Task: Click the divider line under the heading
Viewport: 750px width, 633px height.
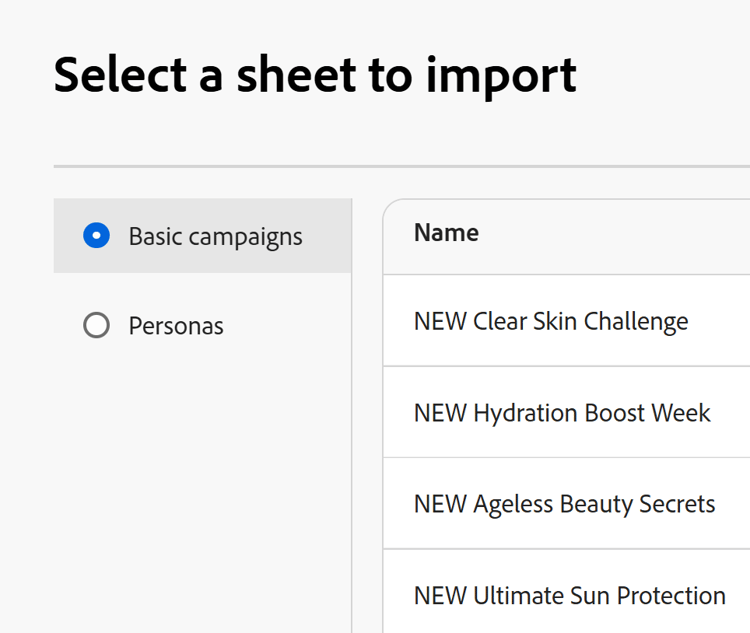Action: pos(400,166)
